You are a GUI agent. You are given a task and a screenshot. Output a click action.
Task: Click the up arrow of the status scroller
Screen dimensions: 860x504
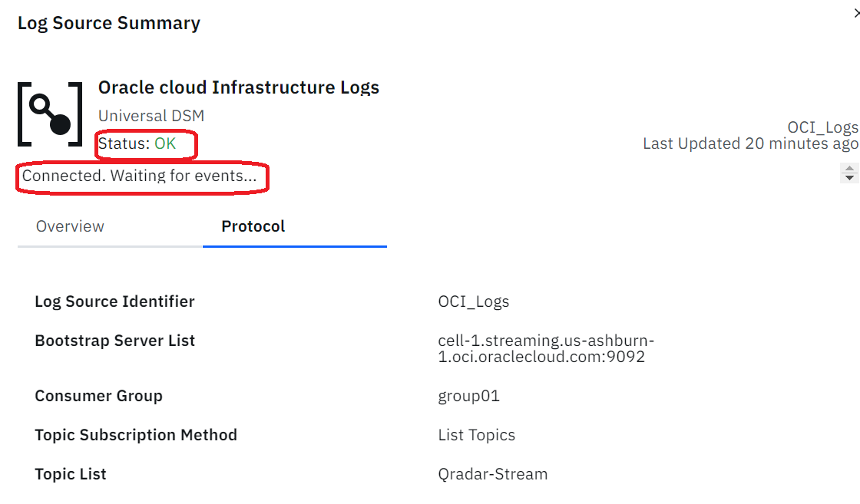coord(849,169)
